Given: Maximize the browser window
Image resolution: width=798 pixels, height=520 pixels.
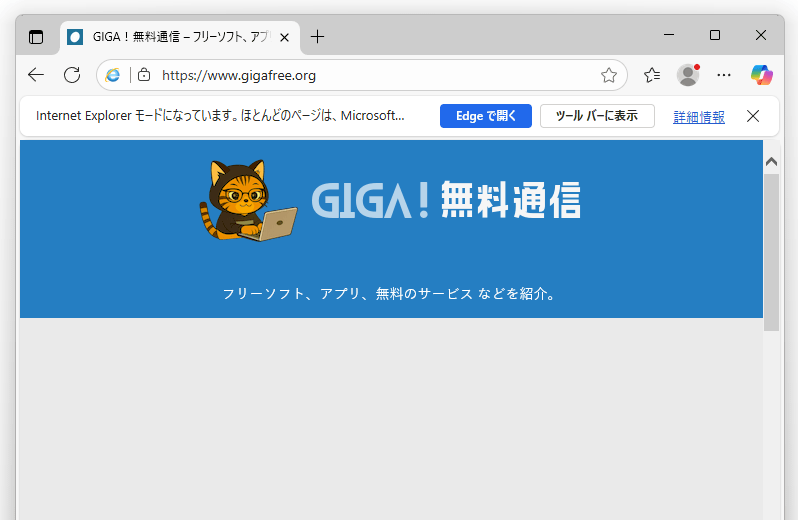Looking at the screenshot, I should click(715, 35).
